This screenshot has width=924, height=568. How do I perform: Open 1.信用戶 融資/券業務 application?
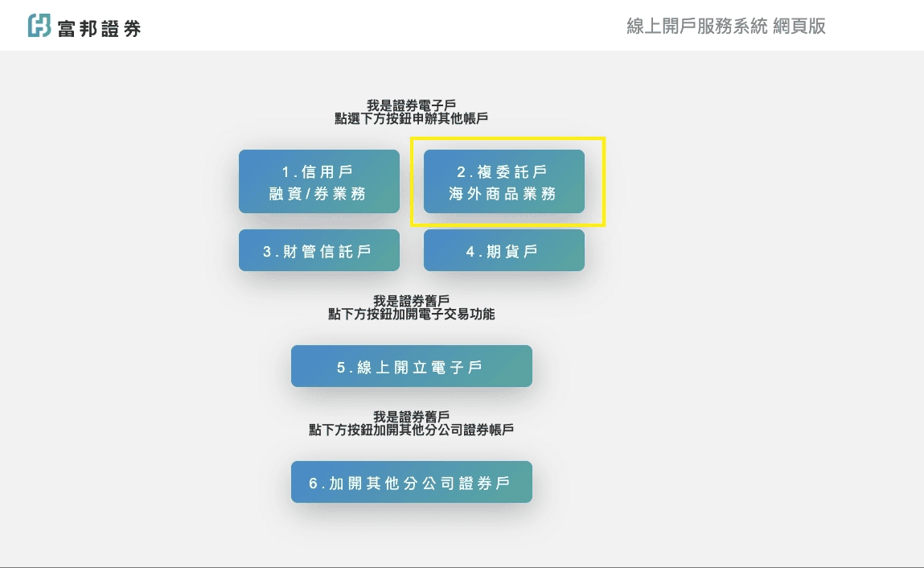318,181
